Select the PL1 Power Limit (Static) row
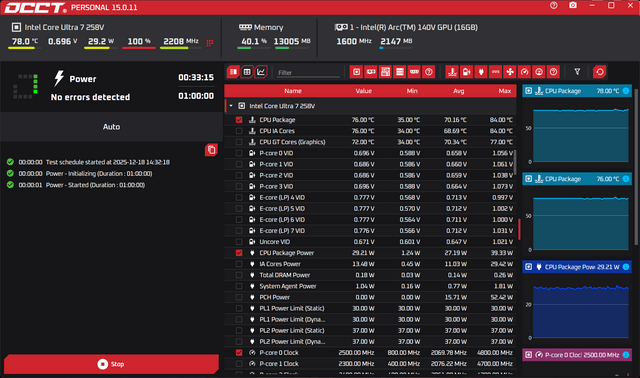The width and height of the screenshot is (640, 378). point(370,308)
